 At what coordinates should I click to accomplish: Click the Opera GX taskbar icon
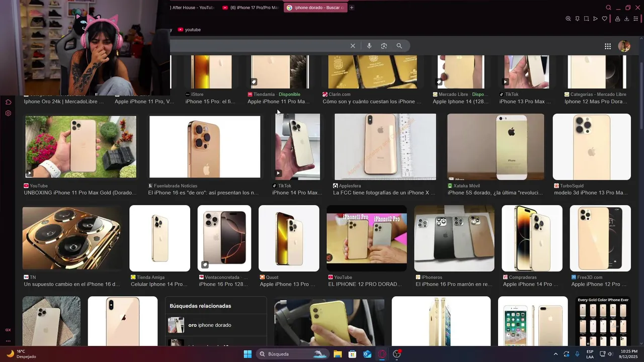click(x=382, y=354)
